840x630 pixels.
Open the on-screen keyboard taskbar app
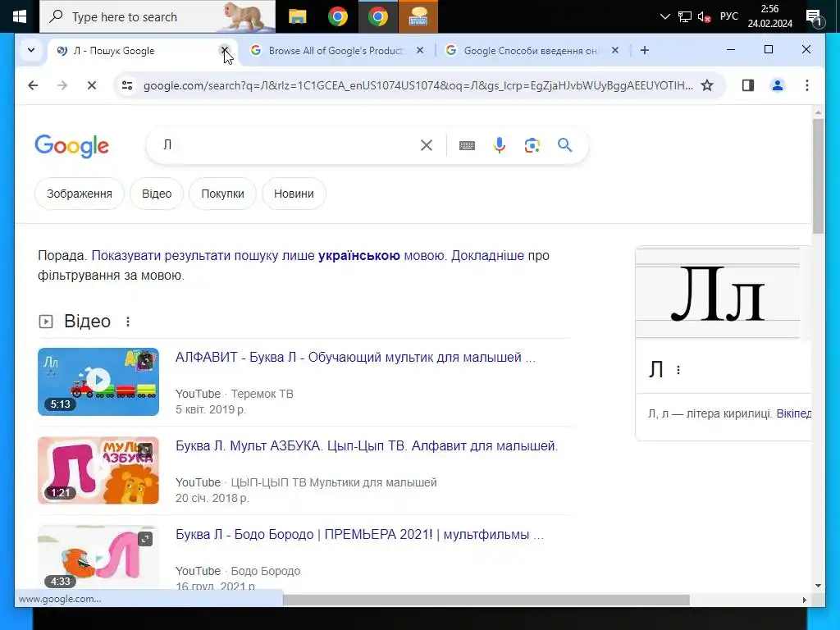pyautogui.click(x=418, y=16)
